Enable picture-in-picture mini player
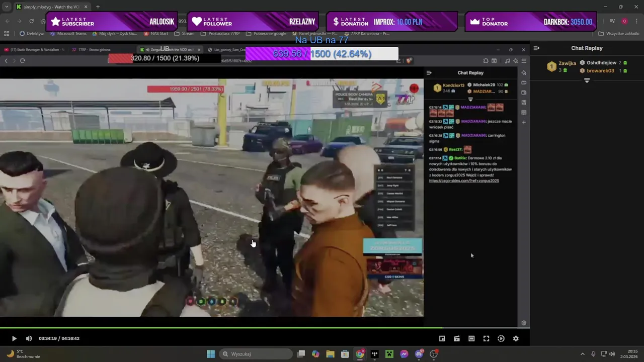Image resolution: width=644 pixels, height=362 pixels. tap(442, 338)
